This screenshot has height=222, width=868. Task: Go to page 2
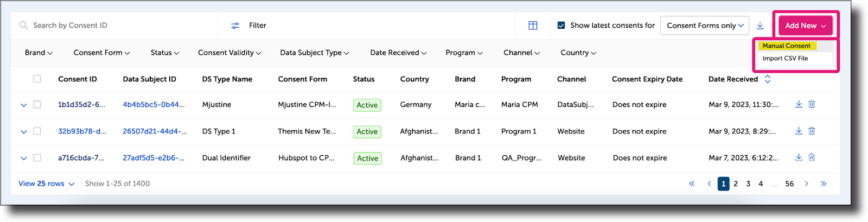736,184
